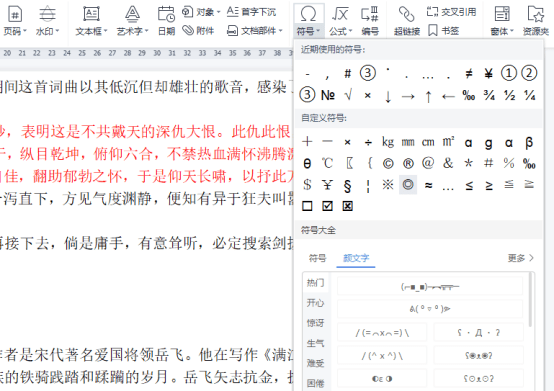
Task: Insert the β beta symbol
Action: [529, 142]
